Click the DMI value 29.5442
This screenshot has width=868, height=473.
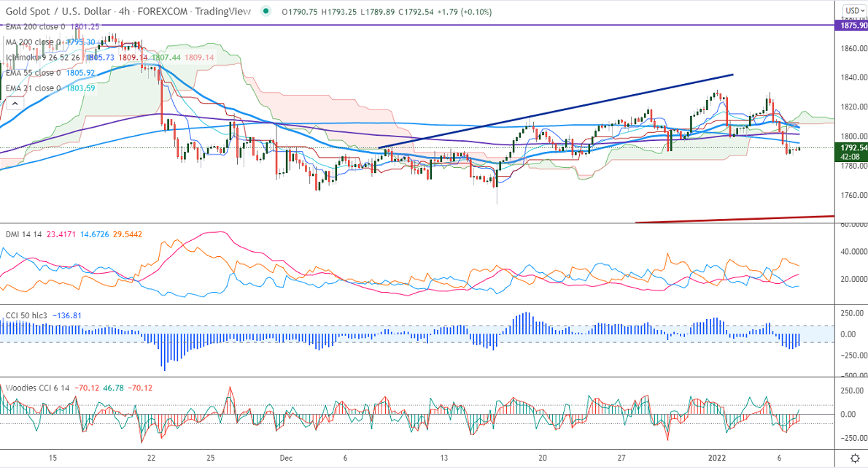click(x=128, y=234)
